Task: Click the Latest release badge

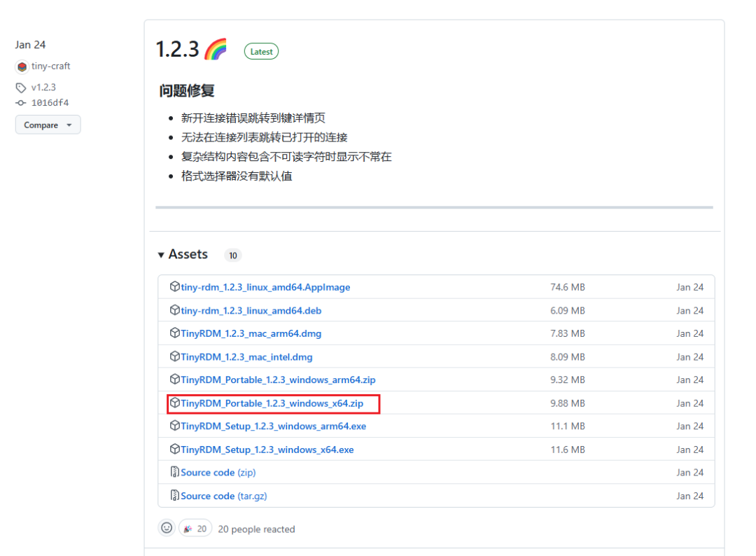Action: 260,50
